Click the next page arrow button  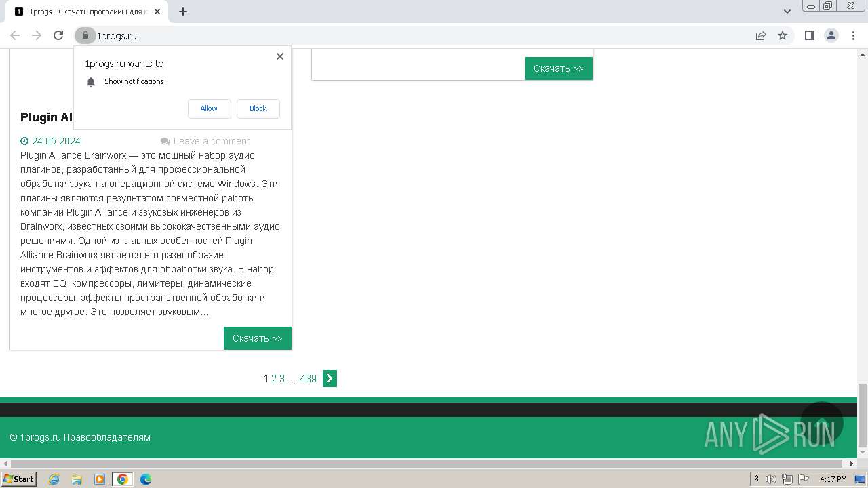click(x=330, y=379)
